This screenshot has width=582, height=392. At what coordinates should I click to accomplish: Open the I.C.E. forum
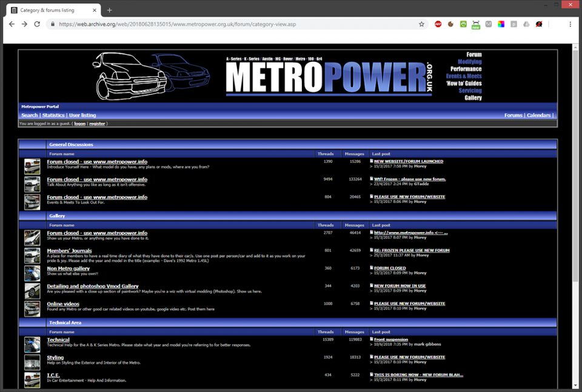[x=53, y=375]
